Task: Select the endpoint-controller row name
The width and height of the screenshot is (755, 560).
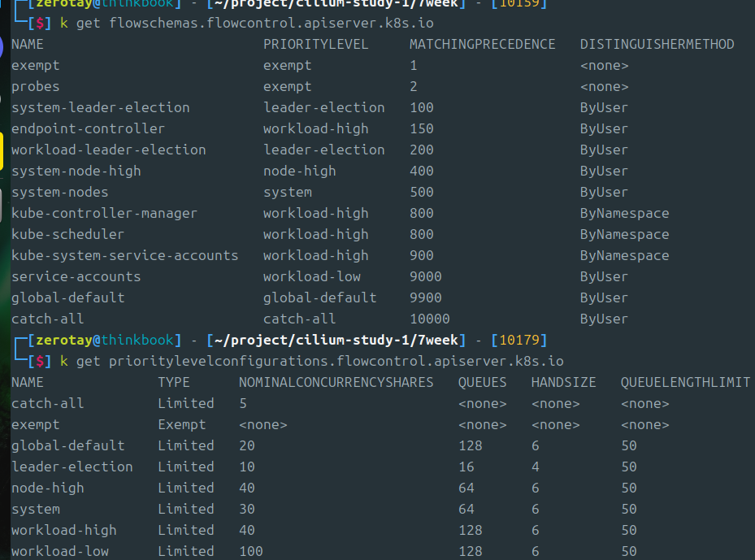Action: pos(88,128)
